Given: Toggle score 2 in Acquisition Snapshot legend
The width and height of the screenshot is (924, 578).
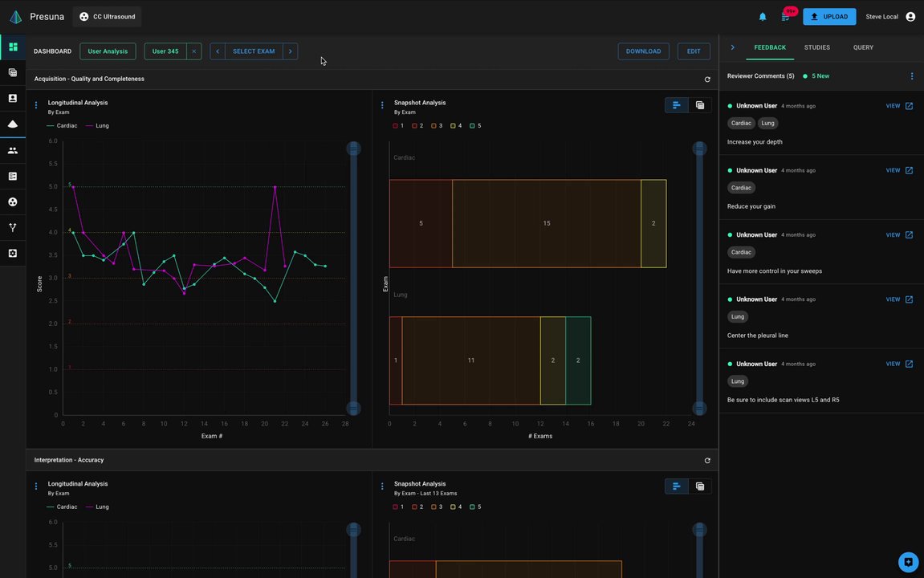Looking at the screenshot, I should pos(417,125).
